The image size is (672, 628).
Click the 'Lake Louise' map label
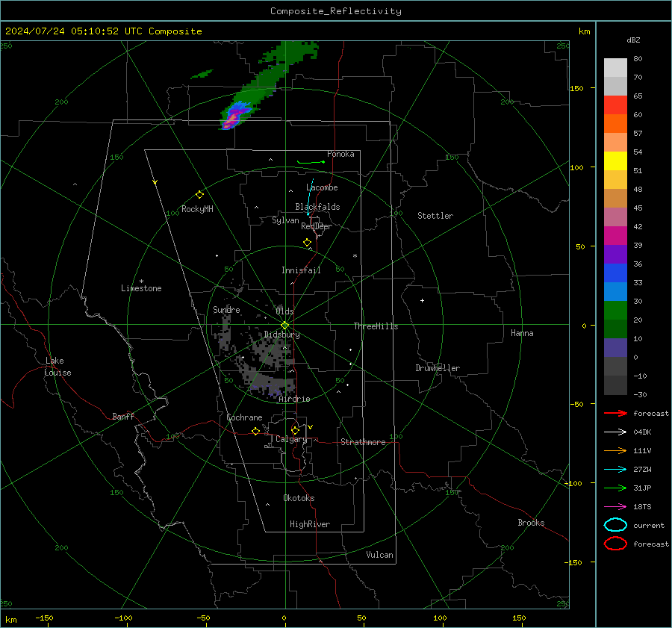(x=57, y=367)
